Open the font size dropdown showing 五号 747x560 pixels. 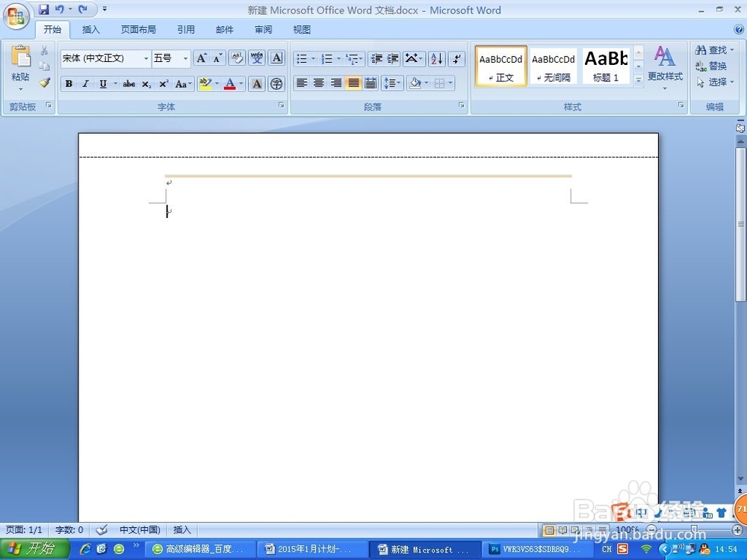coord(166,57)
